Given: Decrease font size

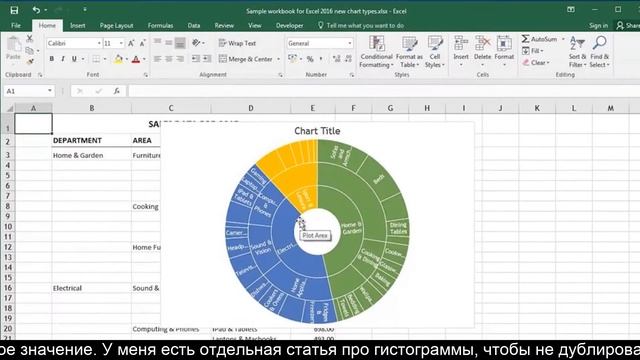Looking at the screenshot, I should coord(142,43).
